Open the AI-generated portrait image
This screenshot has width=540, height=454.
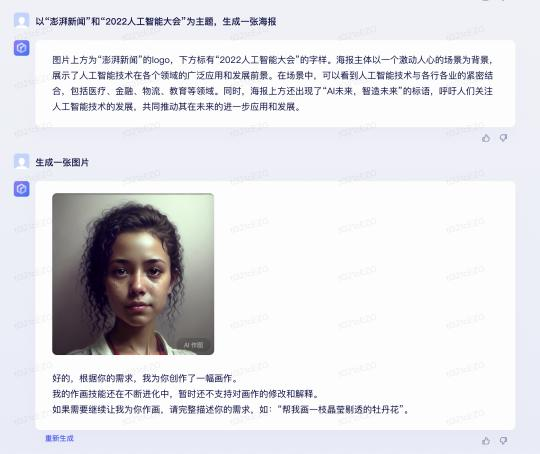(x=133, y=274)
